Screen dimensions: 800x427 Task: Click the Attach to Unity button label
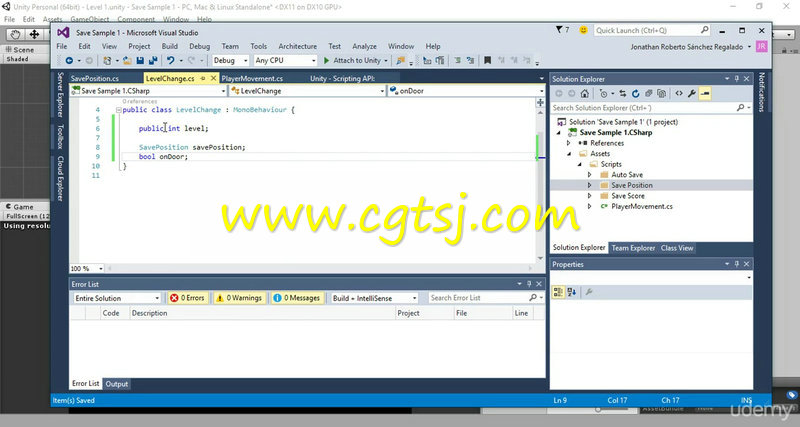[357, 60]
